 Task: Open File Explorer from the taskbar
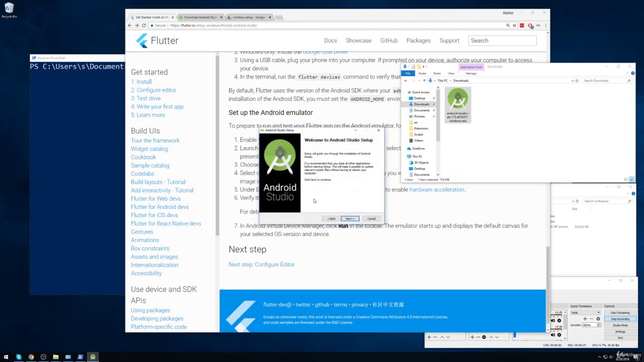55,357
